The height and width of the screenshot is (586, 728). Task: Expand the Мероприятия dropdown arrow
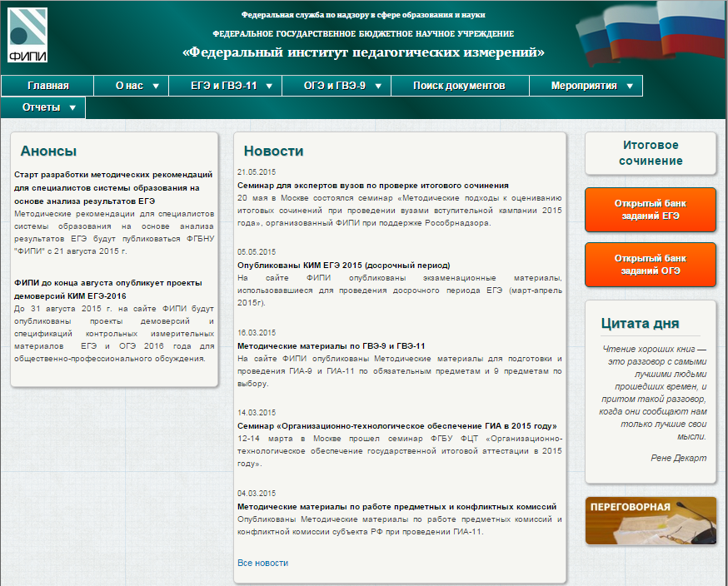[x=630, y=86]
